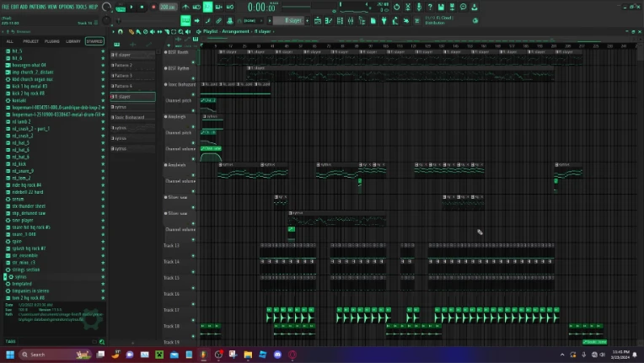This screenshot has width=644, height=363.
Task: Select the toxic Biohazard item in picker
Action: pyautogui.click(x=132, y=117)
